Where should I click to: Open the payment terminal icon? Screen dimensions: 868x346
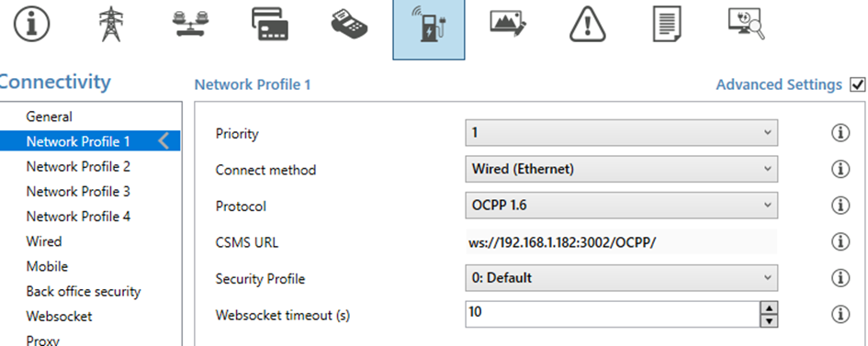click(x=349, y=25)
